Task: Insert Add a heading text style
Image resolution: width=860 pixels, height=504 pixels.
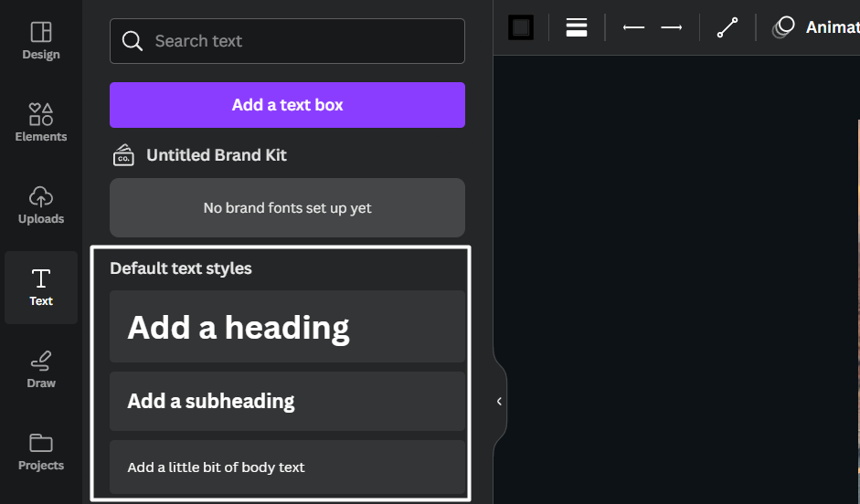Action: point(287,327)
